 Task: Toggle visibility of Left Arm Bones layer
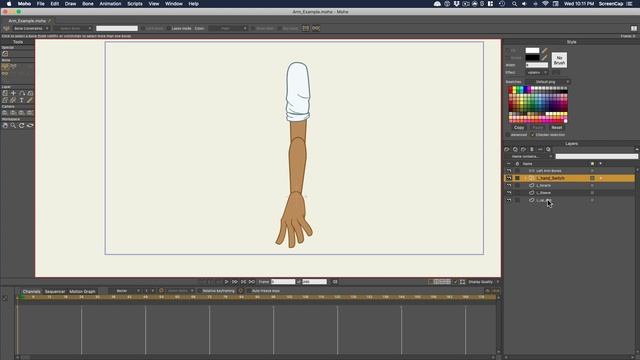509,171
